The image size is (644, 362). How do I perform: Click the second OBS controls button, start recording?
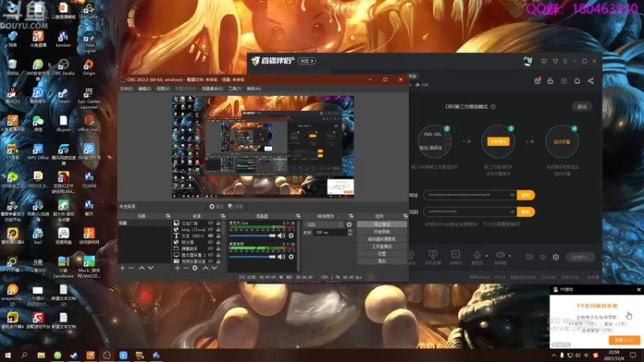382,232
